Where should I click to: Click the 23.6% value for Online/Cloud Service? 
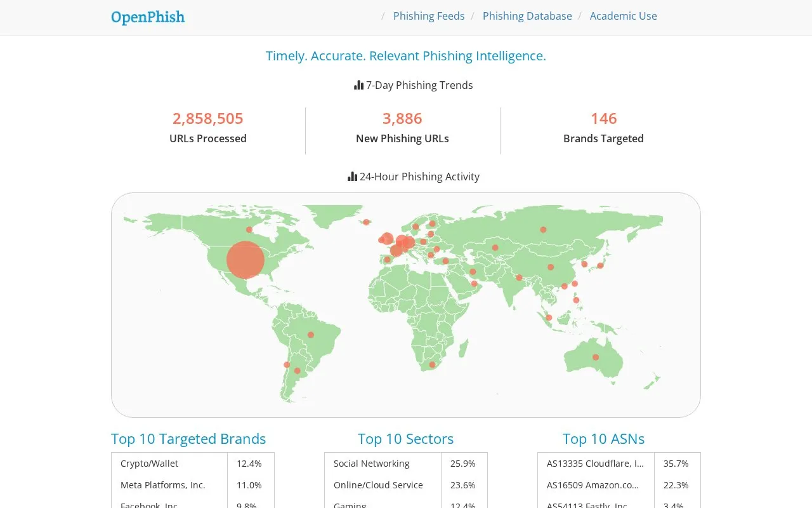click(x=463, y=485)
